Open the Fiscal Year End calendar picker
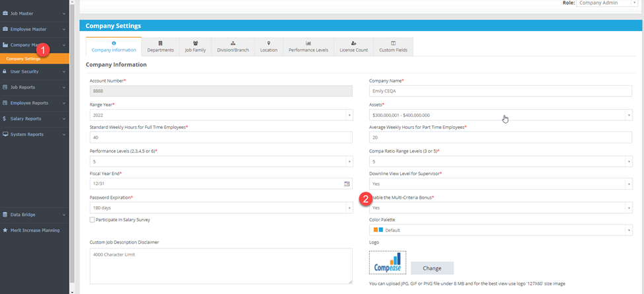Viewport: 644px width, 294px height. 347,184
